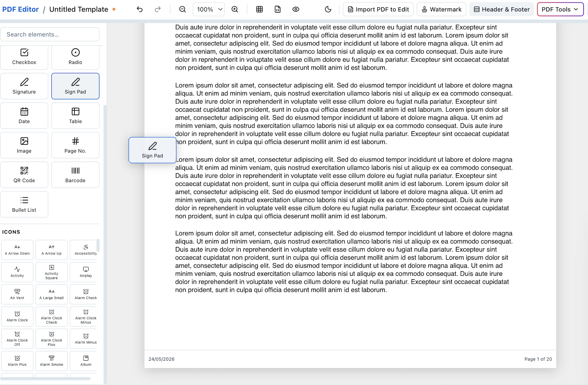Open Header & Footer settings

(x=501, y=9)
